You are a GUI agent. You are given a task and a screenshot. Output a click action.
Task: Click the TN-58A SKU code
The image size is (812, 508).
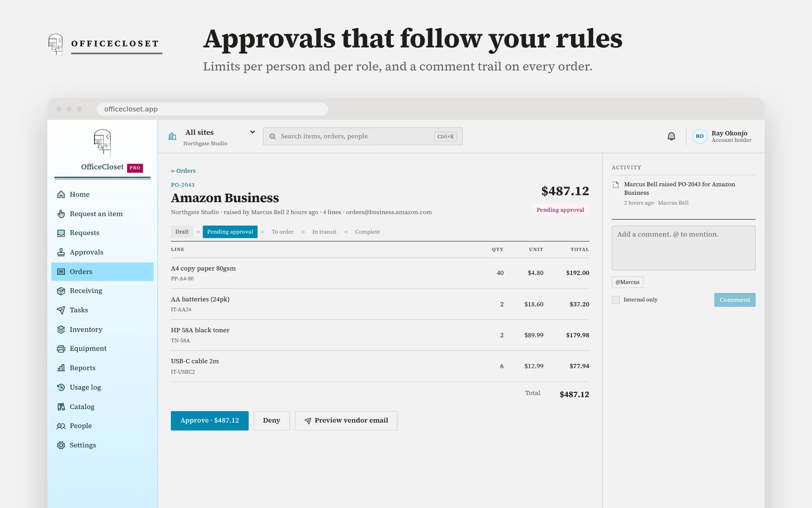click(180, 341)
